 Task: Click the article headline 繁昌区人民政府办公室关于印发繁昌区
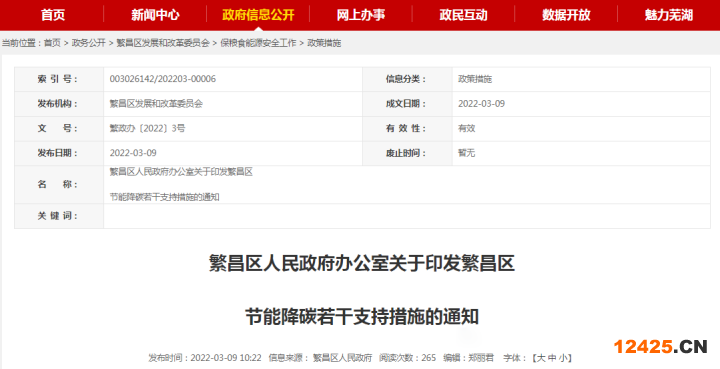coord(361,263)
